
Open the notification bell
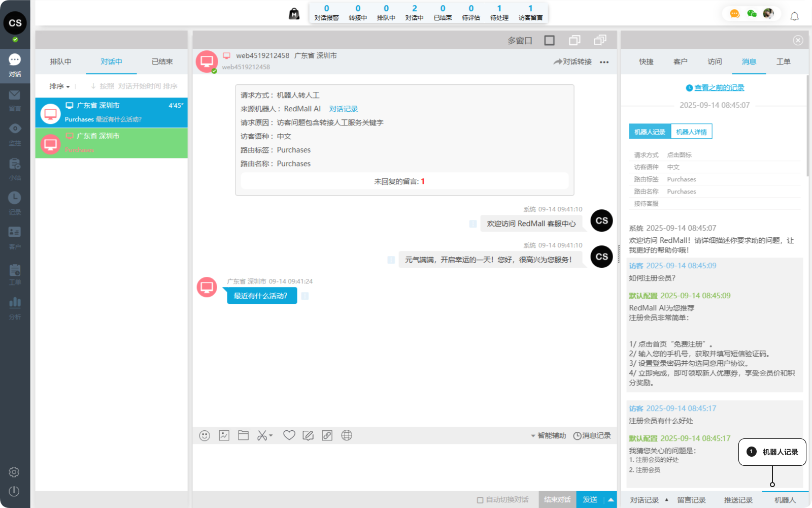tap(794, 16)
